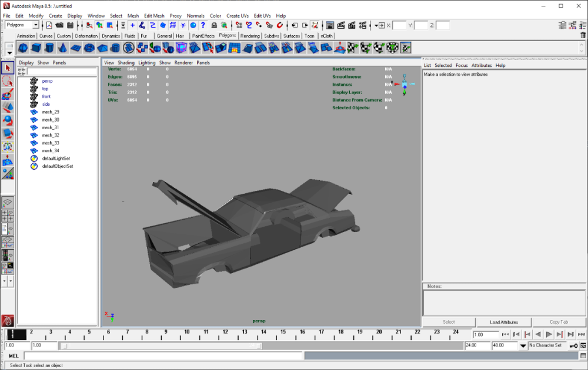
Task: Create a polygon cube from the shelf
Action: (x=36, y=48)
